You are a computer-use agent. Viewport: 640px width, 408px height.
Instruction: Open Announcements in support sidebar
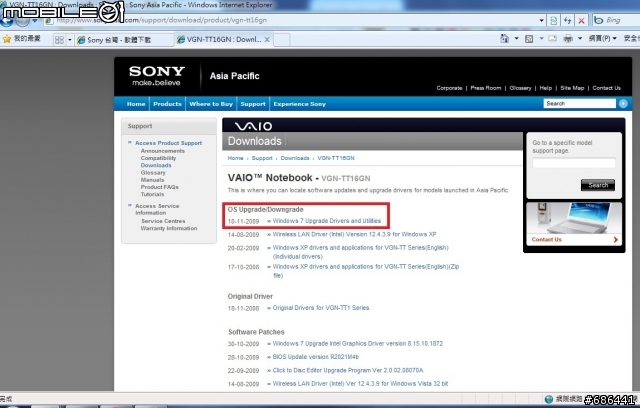click(x=162, y=151)
